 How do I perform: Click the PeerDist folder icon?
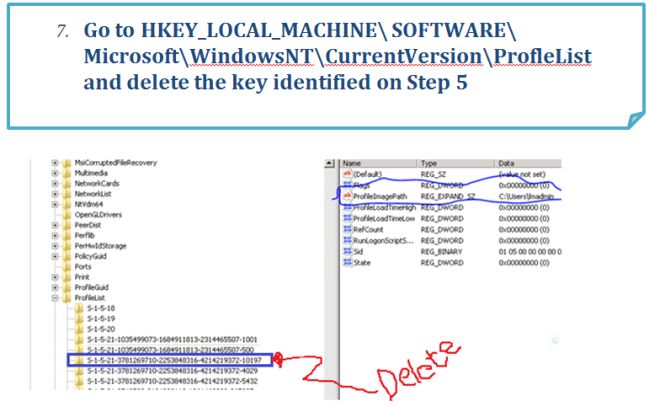pyautogui.click(x=66, y=225)
